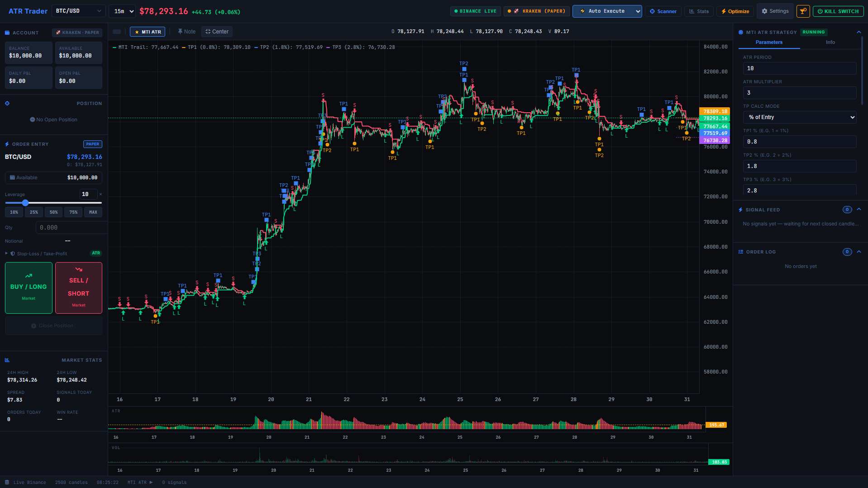Click the Stop-Loss shield icon
Screen dimensions: 868x488
point(13,254)
